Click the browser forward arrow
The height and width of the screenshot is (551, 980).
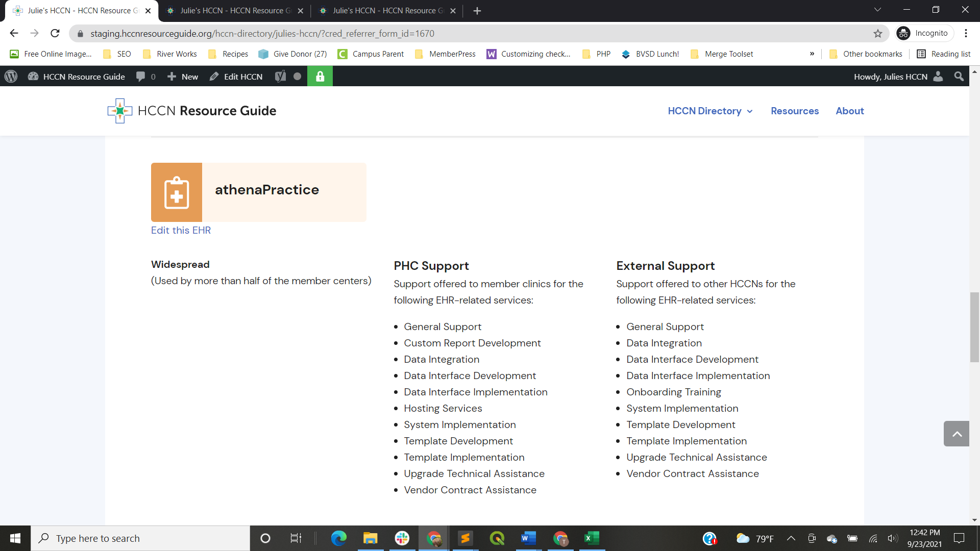point(34,33)
